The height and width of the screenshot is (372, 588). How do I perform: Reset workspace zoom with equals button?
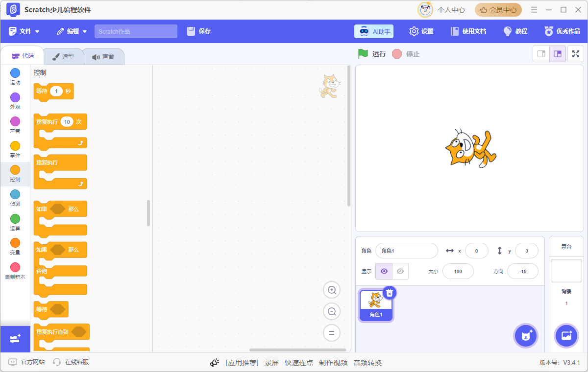click(332, 333)
